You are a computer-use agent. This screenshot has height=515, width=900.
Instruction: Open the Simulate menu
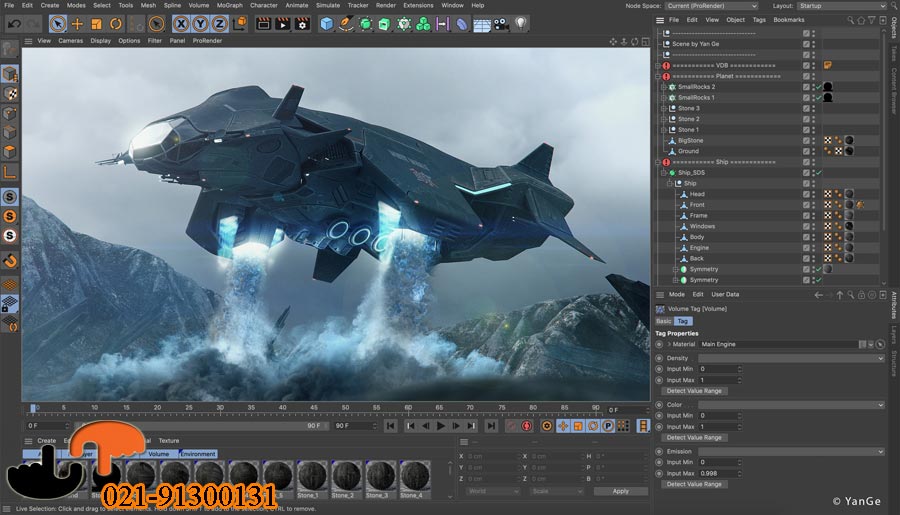328,5
